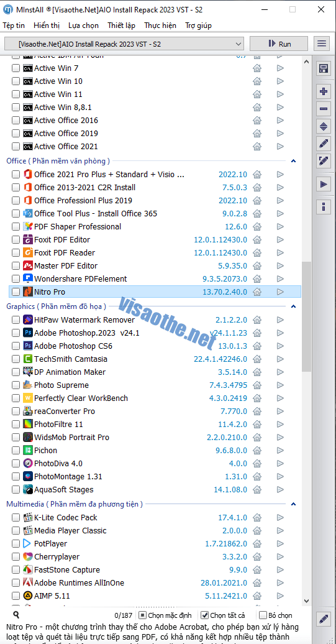Viewport: 336px width, 644px height.
Task: Toggle the 'Chọn tất cả' checkbox
Action: click(x=205, y=615)
